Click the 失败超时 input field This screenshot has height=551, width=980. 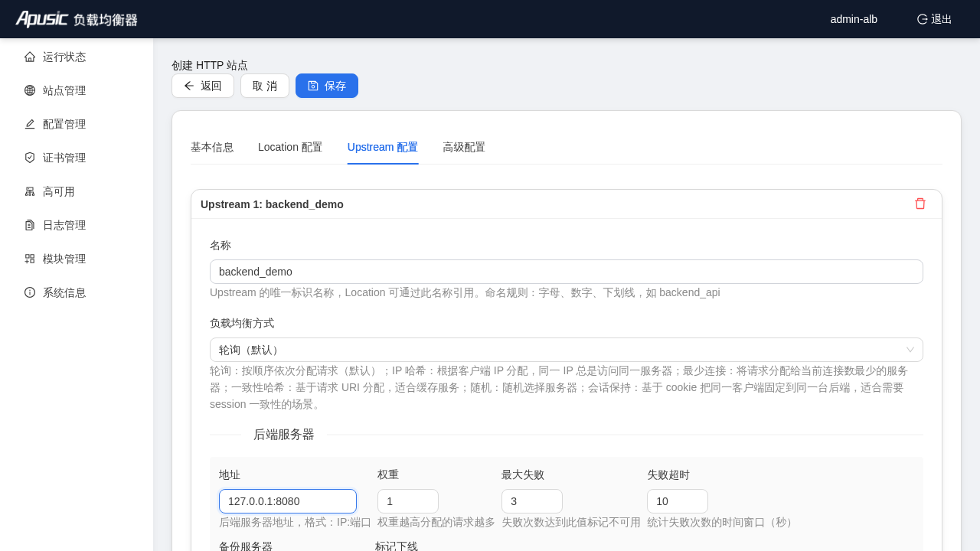coord(678,501)
